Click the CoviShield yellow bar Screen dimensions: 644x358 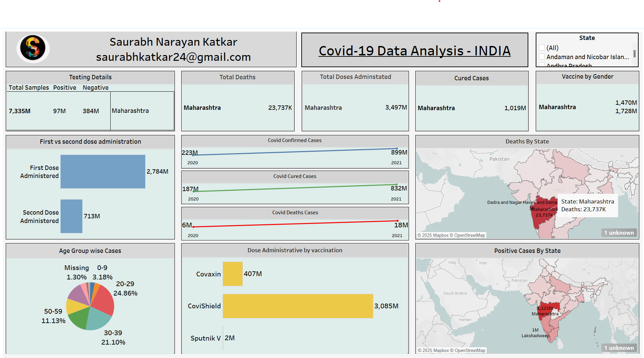pos(298,306)
